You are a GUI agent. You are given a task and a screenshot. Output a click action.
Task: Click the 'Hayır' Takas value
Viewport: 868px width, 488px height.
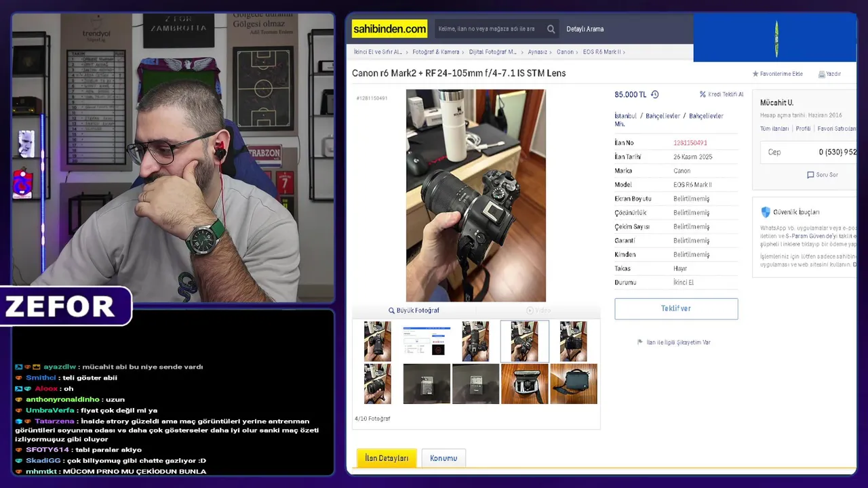(680, 268)
